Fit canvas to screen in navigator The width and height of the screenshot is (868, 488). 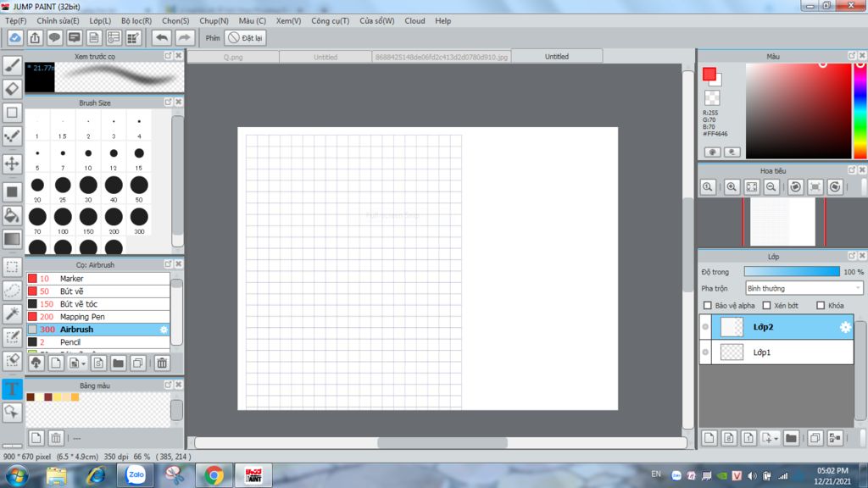coord(751,187)
